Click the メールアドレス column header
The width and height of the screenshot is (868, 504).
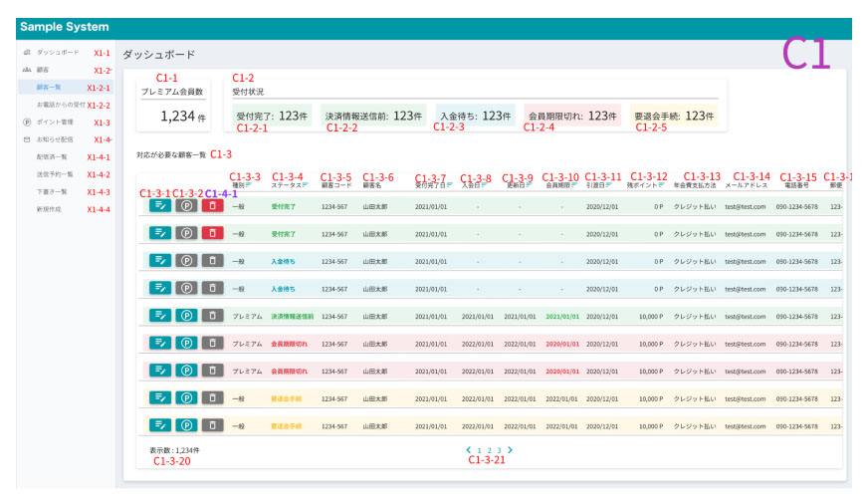click(x=747, y=185)
